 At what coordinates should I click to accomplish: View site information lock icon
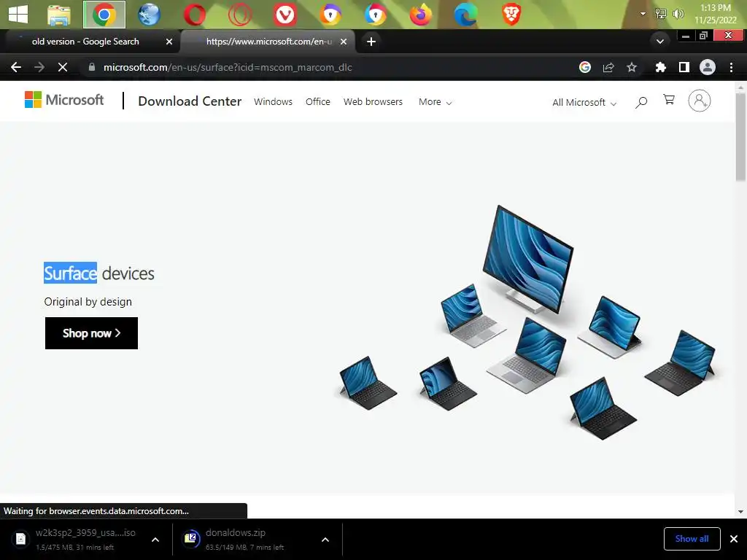click(x=92, y=67)
